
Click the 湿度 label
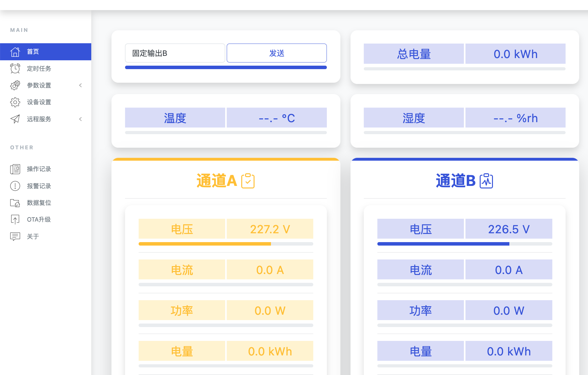(x=414, y=118)
